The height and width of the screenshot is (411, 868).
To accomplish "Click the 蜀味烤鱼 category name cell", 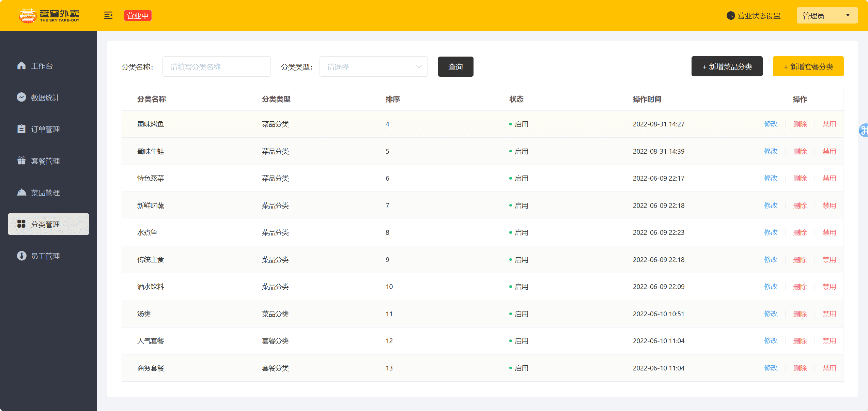I will 151,124.
